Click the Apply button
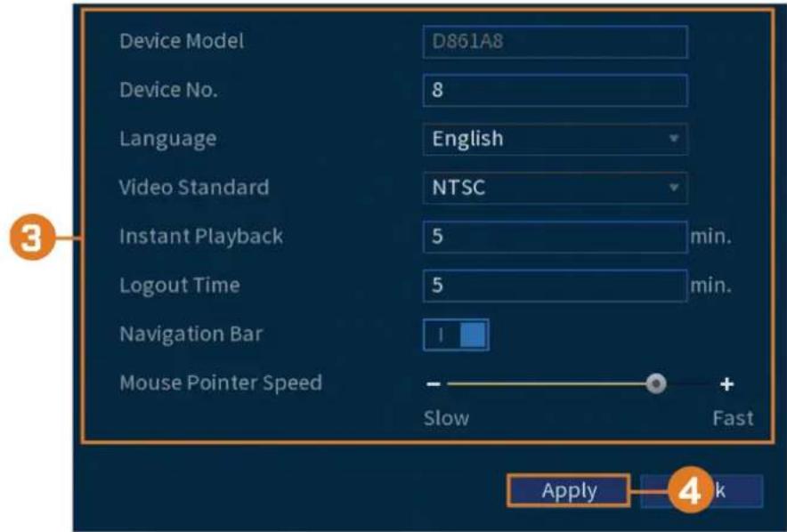 (569, 490)
